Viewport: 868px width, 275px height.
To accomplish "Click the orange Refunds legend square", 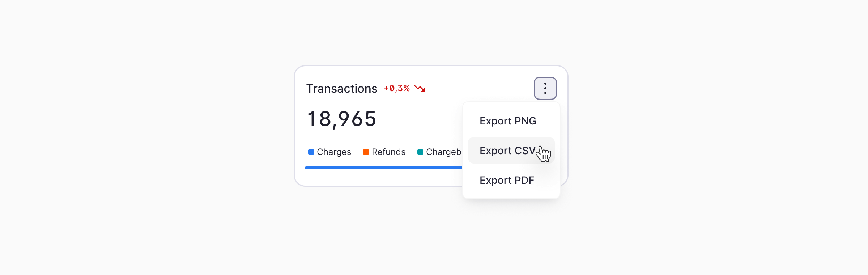I will click(x=366, y=152).
